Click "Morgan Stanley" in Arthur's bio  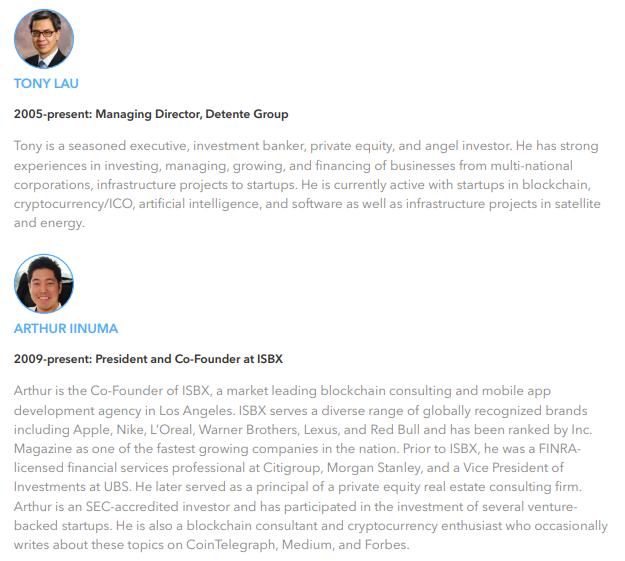click(375, 468)
